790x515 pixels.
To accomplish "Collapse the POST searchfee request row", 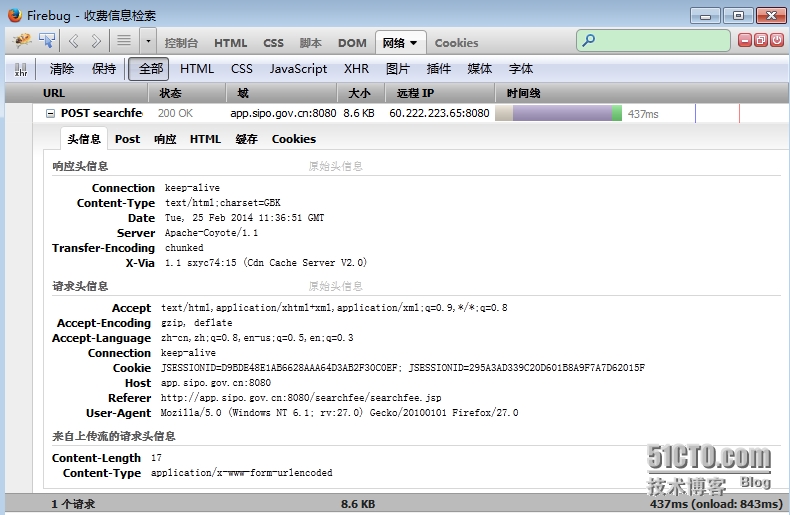I will [x=50, y=113].
